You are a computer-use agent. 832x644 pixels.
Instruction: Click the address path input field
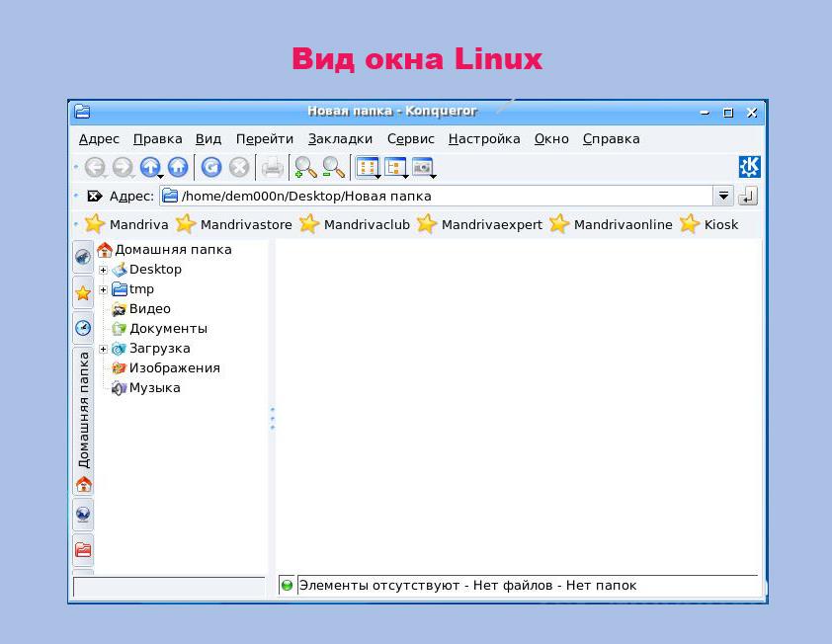pyautogui.click(x=445, y=197)
